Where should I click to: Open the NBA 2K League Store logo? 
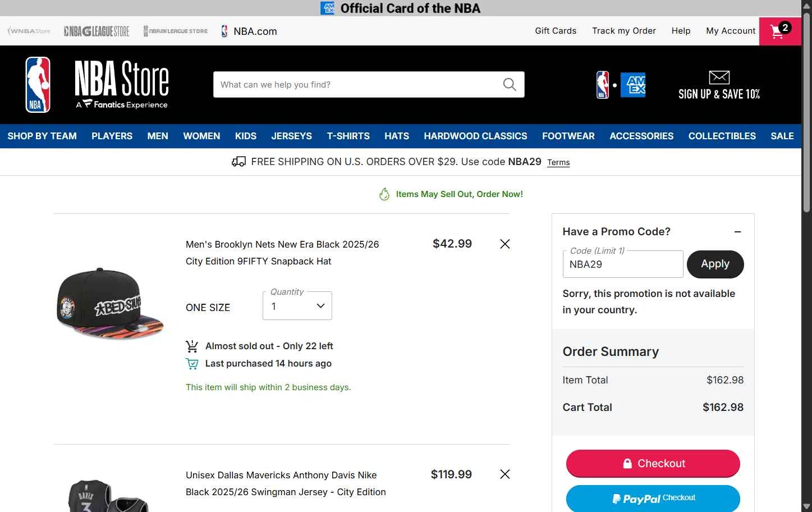pos(176,31)
